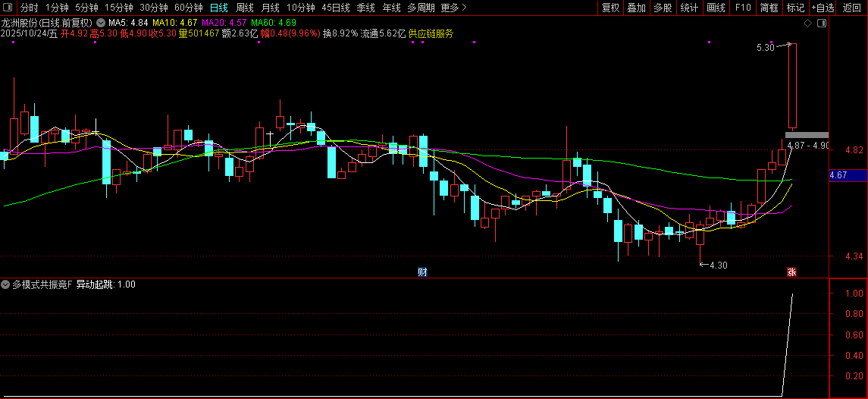Click the 4.30 low price annotation
868x399 pixels.
click(719, 265)
